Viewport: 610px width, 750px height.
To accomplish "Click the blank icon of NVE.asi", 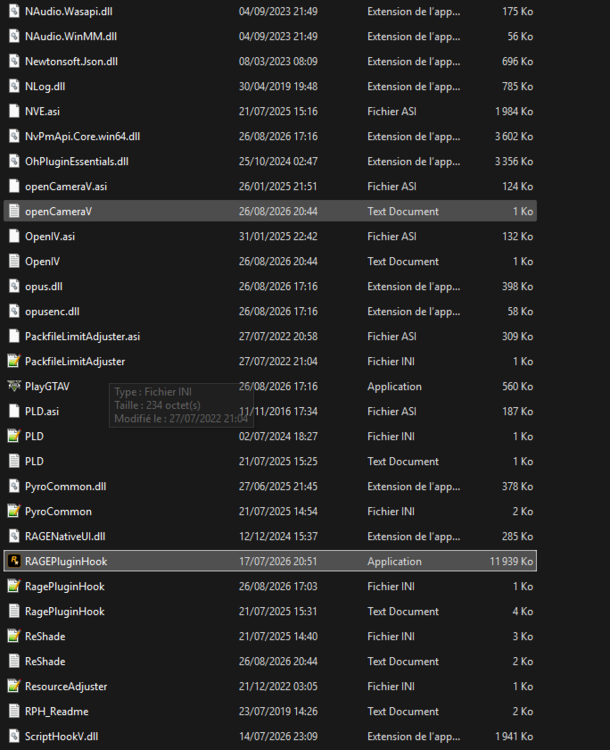I will [x=14, y=111].
